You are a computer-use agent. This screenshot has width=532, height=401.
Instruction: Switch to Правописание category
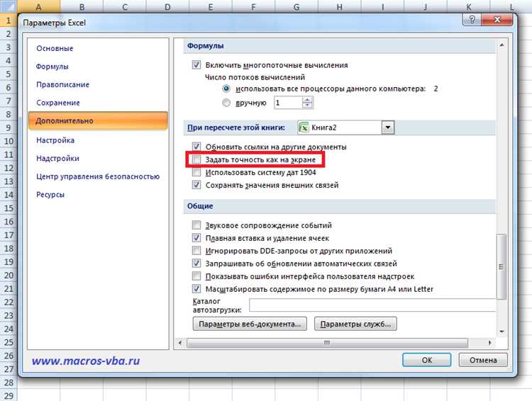tap(62, 85)
